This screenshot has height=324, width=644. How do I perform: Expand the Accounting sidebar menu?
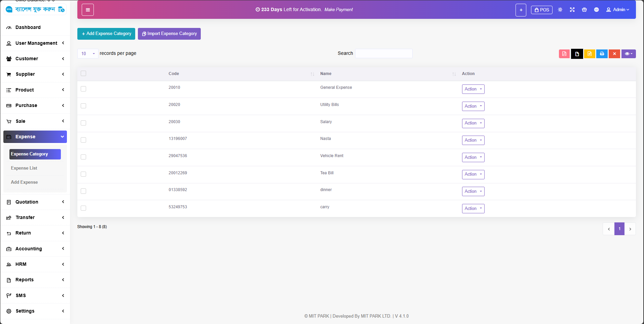click(35, 249)
